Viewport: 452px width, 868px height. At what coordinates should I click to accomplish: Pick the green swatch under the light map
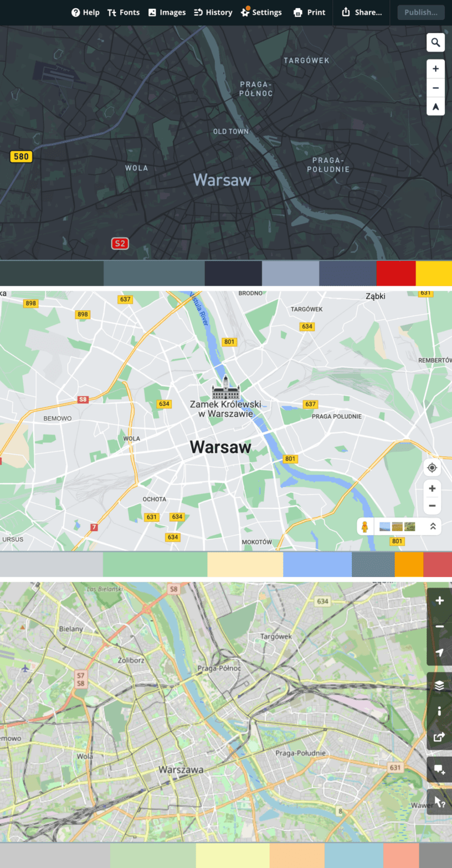(x=155, y=565)
